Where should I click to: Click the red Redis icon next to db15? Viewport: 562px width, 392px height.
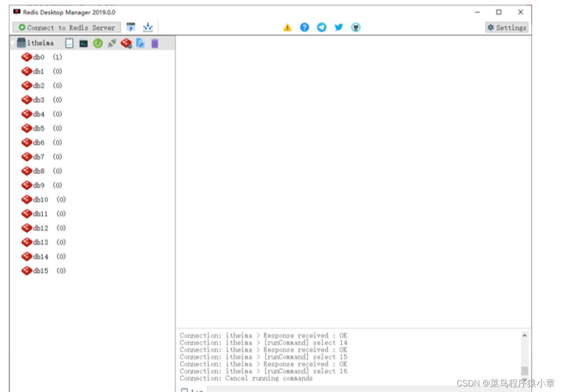tap(27, 271)
